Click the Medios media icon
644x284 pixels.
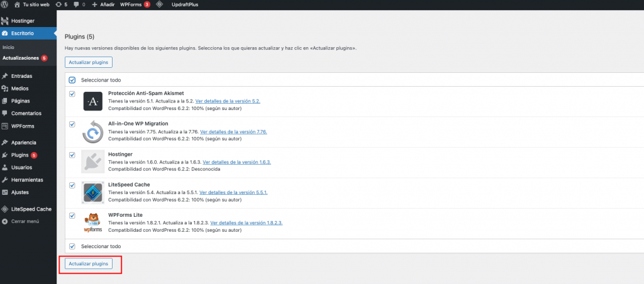point(5,88)
